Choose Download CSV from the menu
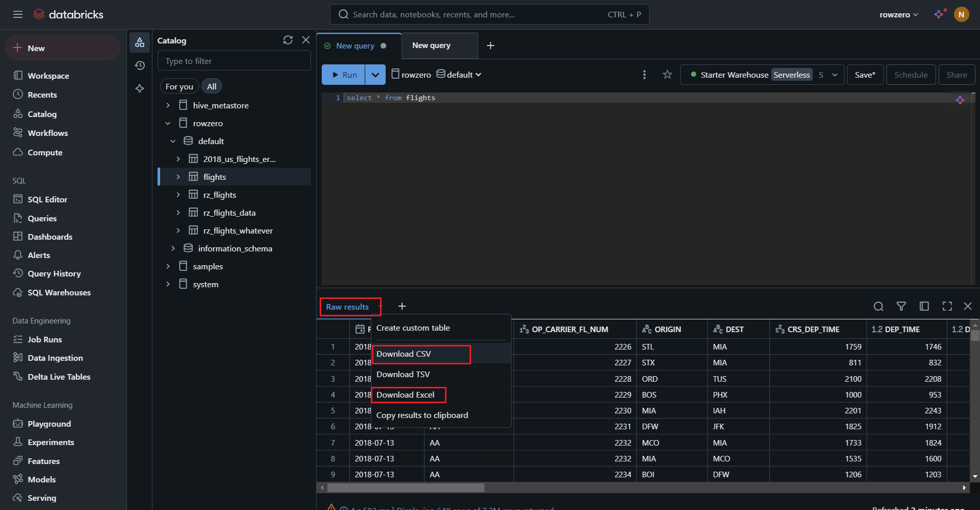Image resolution: width=980 pixels, height=510 pixels. [x=404, y=354]
